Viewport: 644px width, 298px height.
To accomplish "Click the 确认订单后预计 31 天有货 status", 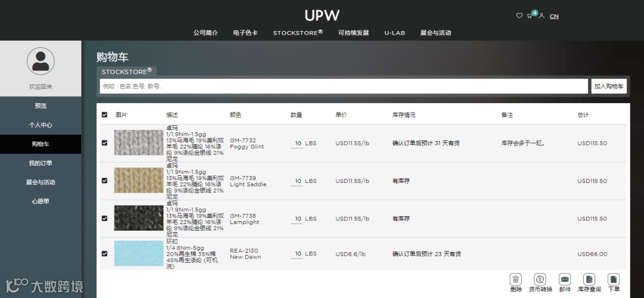I will click(426, 143).
